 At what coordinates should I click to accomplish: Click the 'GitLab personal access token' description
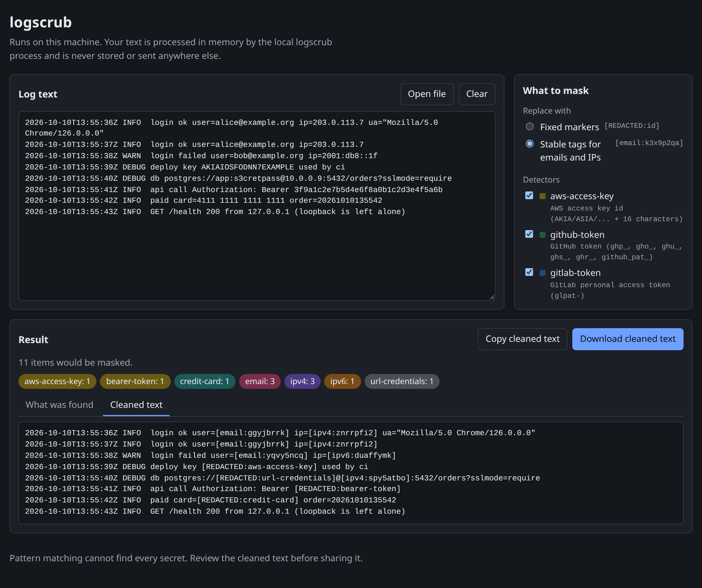pyautogui.click(x=610, y=290)
